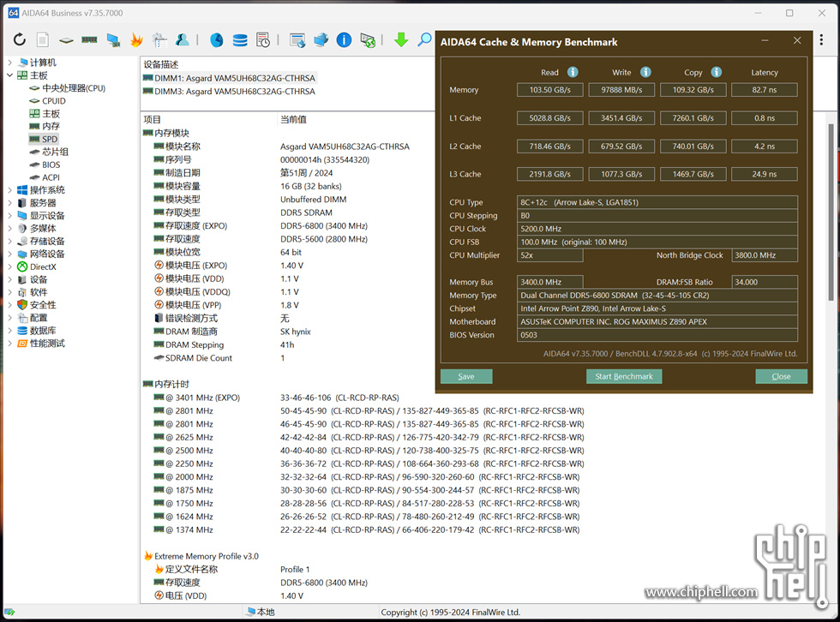Collapse the 主板 tree node
Screen dimensions: 840x622
click(x=9, y=75)
